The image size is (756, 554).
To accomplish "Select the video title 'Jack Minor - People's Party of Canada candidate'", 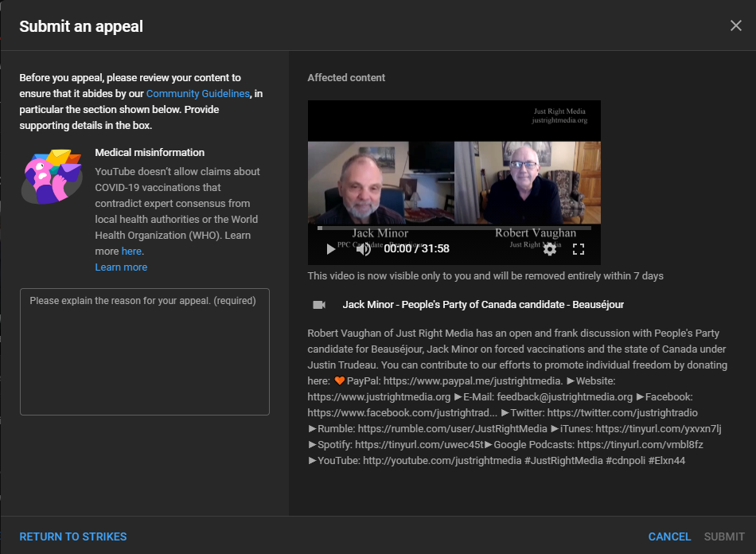I will click(454, 305).
